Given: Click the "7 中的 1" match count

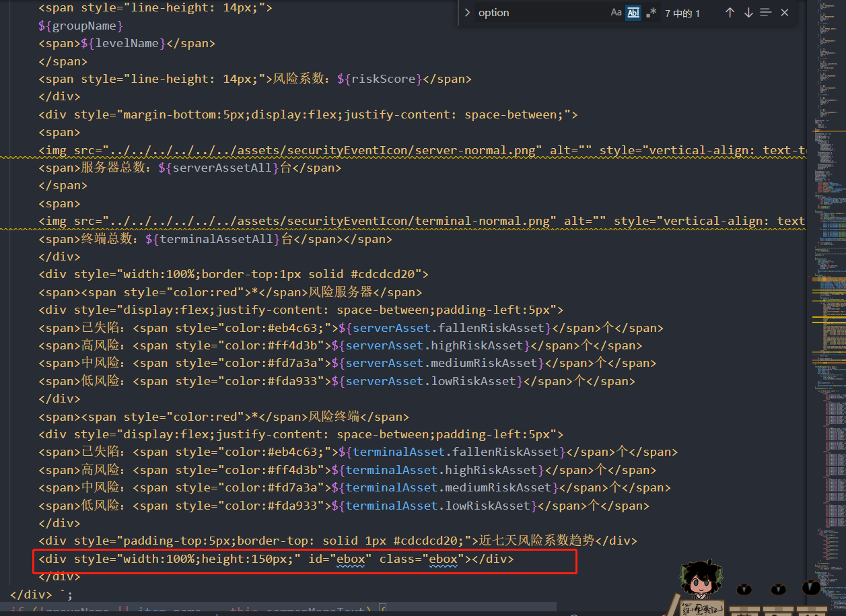Looking at the screenshot, I should [682, 13].
